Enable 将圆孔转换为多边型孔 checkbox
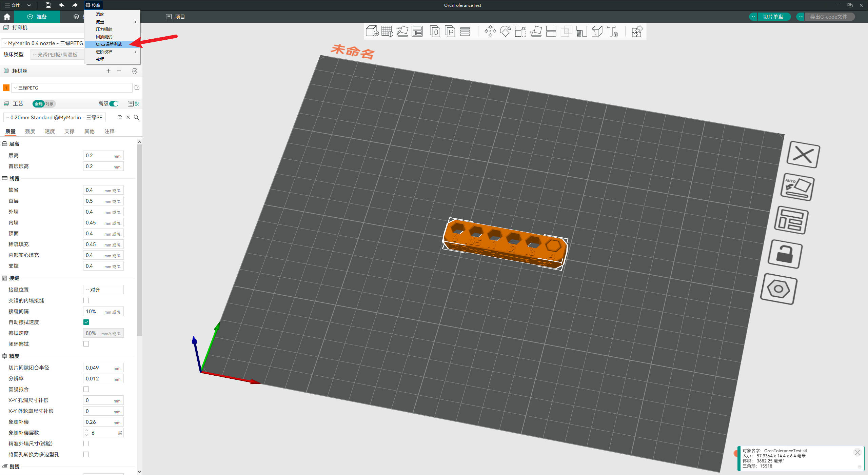 [86, 454]
